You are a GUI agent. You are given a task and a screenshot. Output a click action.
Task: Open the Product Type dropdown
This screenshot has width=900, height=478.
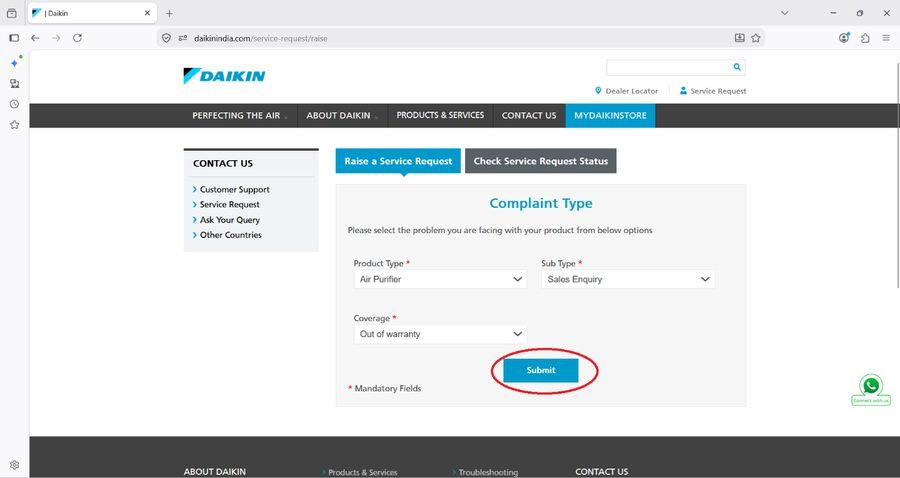point(440,279)
